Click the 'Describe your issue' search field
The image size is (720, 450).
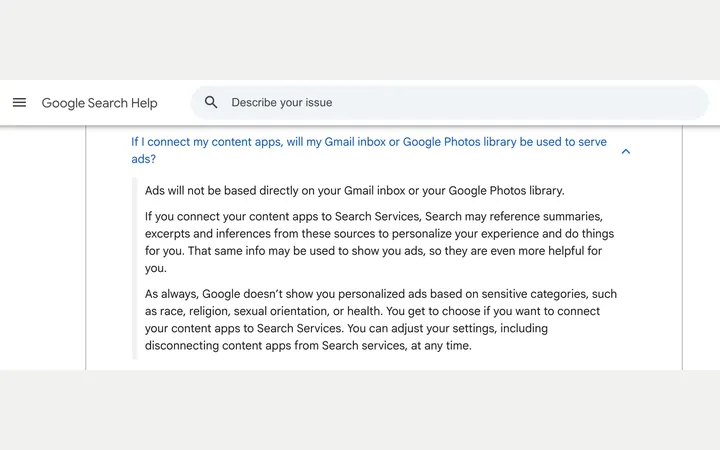tap(450, 102)
